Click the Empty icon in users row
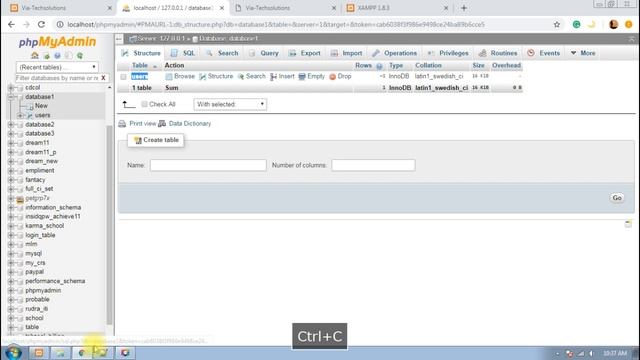This screenshot has width=640, height=360. point(302,76)
